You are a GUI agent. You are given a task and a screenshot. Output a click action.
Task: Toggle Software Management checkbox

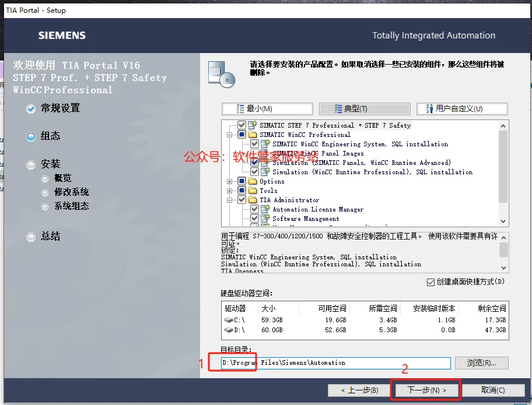tap(254, 219)
